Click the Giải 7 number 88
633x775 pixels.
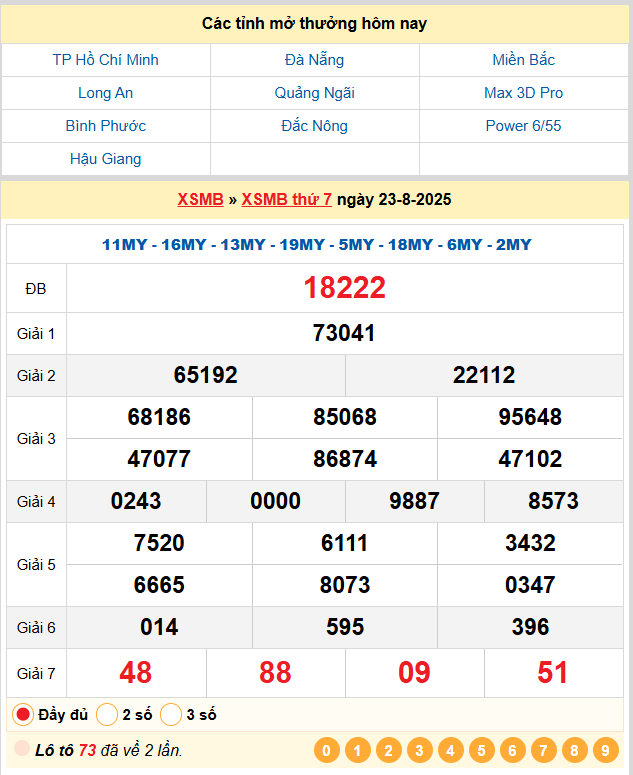coord(275,673)
